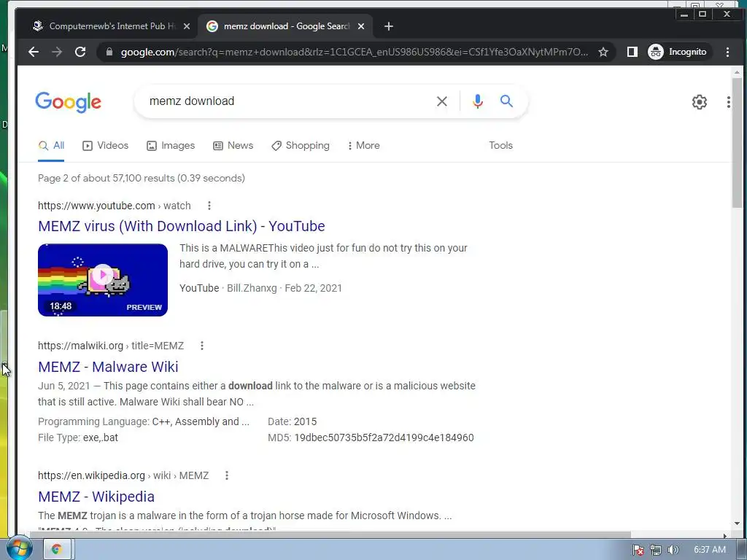Open the Action Center flag in tray
This screenshot has height=560, width=747.
point(638,550)
